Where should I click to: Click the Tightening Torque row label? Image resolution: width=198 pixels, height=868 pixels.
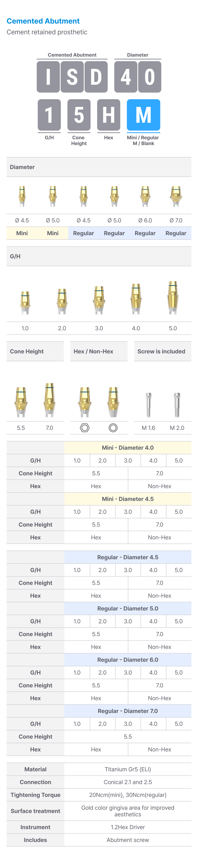35,795
